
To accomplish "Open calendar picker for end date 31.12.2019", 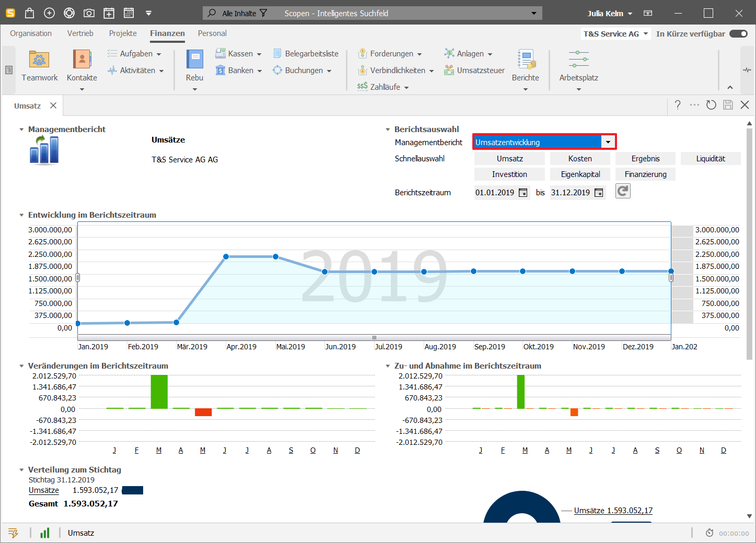I will [599, 193].
